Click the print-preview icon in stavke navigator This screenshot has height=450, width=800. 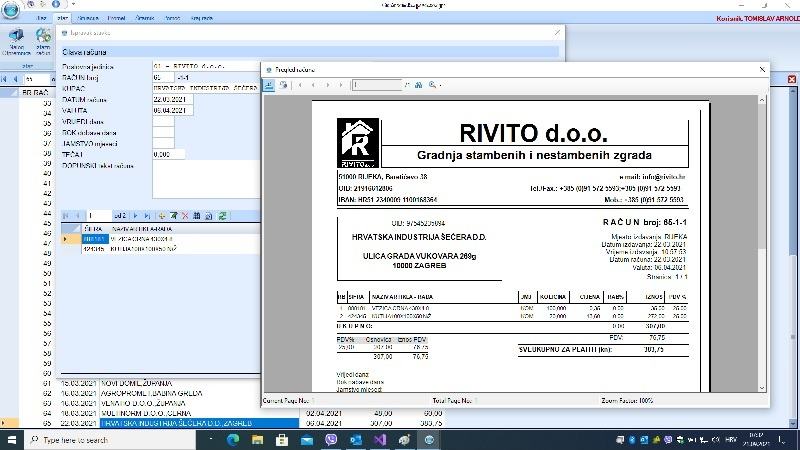(209, 216)
